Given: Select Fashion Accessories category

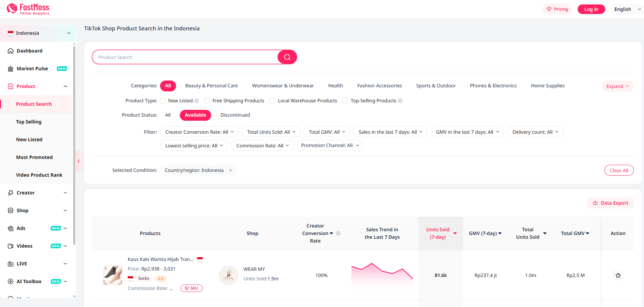Looking at the screenshot, I should 379,86.
